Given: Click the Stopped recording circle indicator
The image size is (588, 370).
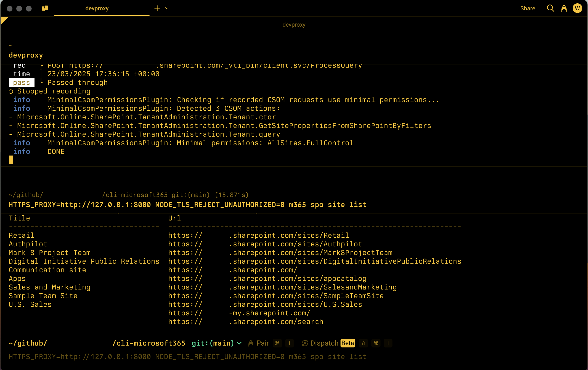Looking at the screenshot, I should click(11, 92).
